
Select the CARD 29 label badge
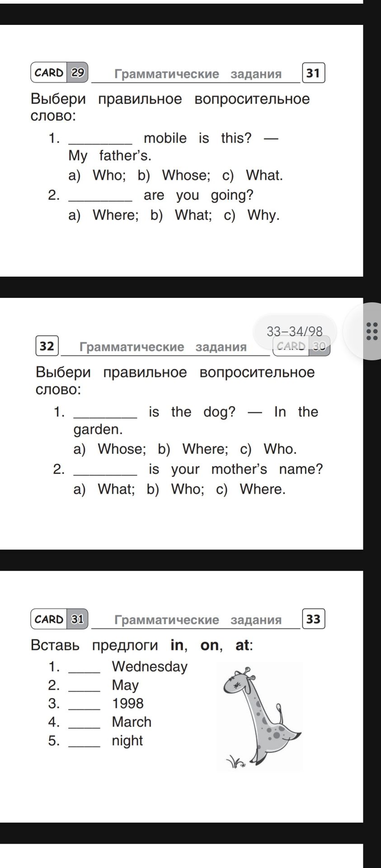(59, 73)
